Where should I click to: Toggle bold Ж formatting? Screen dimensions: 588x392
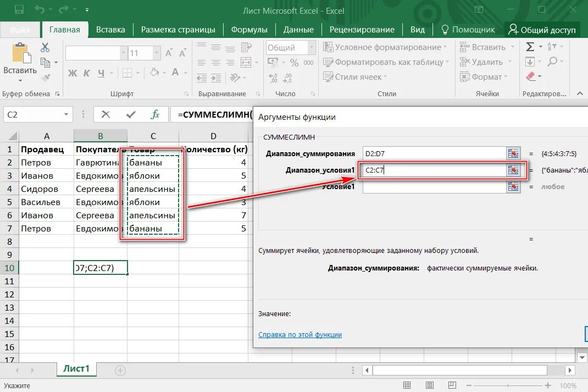pos(73,73)
